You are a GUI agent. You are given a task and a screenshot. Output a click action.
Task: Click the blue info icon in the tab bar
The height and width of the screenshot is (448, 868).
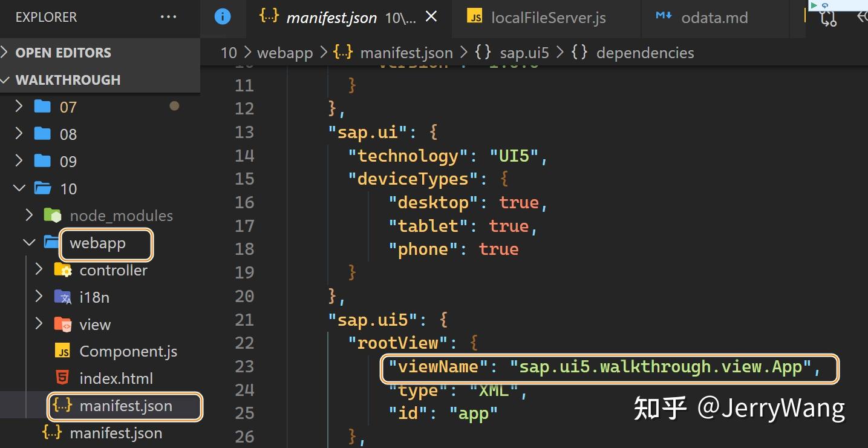(x=223, y=17)
